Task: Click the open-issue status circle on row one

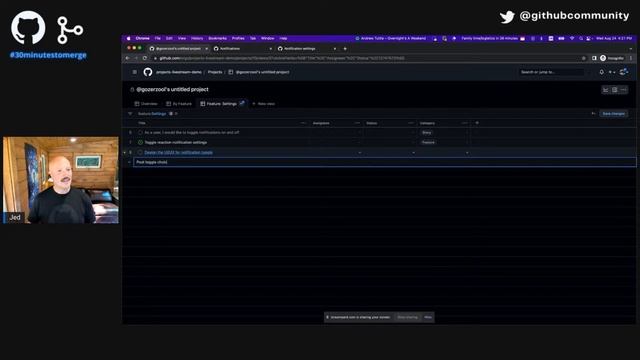Action: [140, 133]
